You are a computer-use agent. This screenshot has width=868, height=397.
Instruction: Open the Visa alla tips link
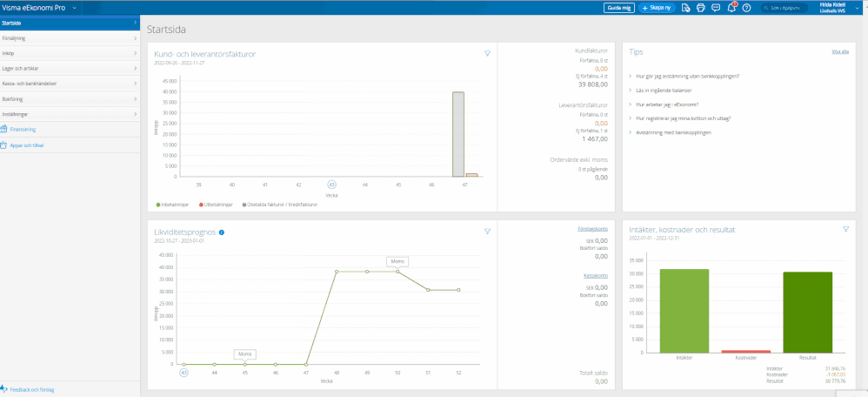(x=839, y=52)
